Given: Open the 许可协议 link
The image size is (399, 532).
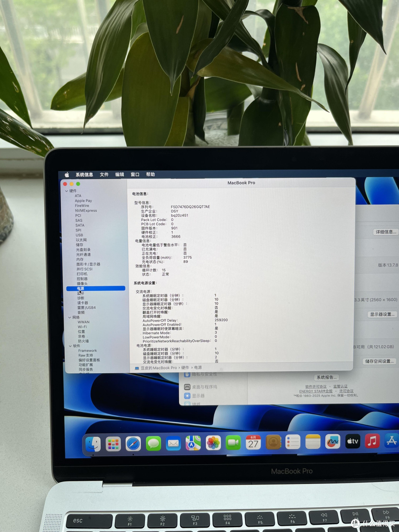Looking at the screenshot, I should (x=346, y=391).
